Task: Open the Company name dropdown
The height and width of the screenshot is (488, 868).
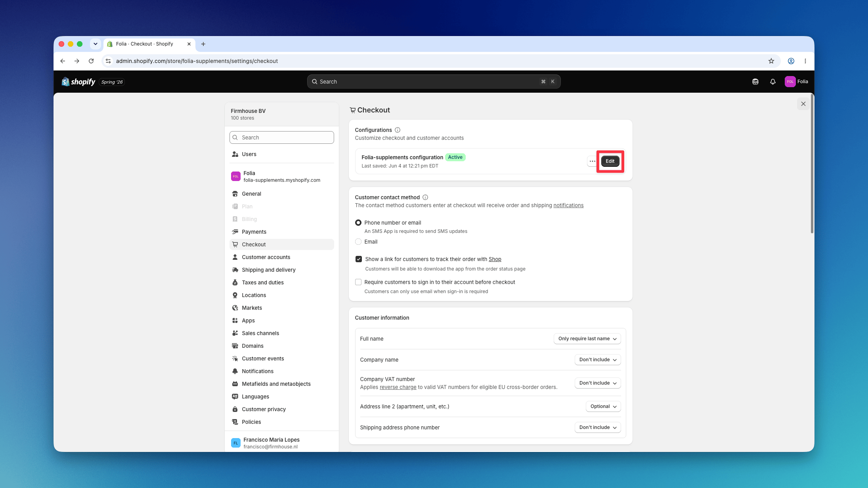Action: 598,360
